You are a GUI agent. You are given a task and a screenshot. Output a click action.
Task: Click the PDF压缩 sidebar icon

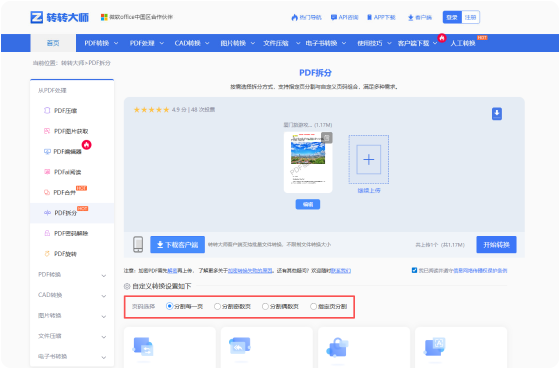pyautogui.click(x=47, y=110)
